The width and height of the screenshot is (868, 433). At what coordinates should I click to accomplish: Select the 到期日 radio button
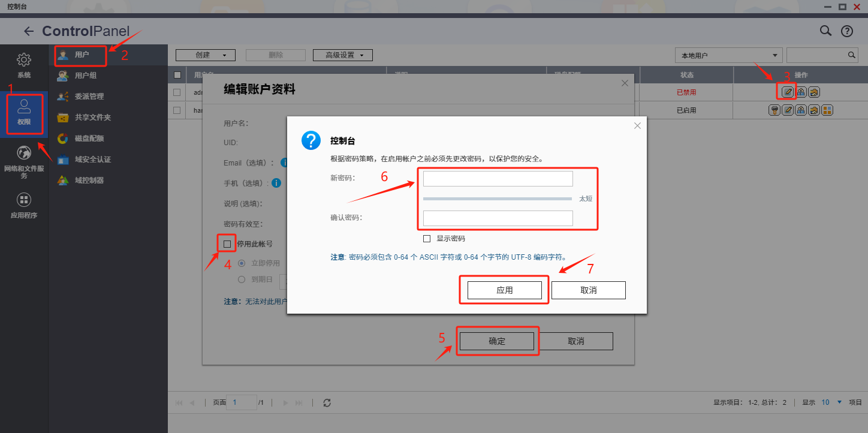(x=242, y=279)
